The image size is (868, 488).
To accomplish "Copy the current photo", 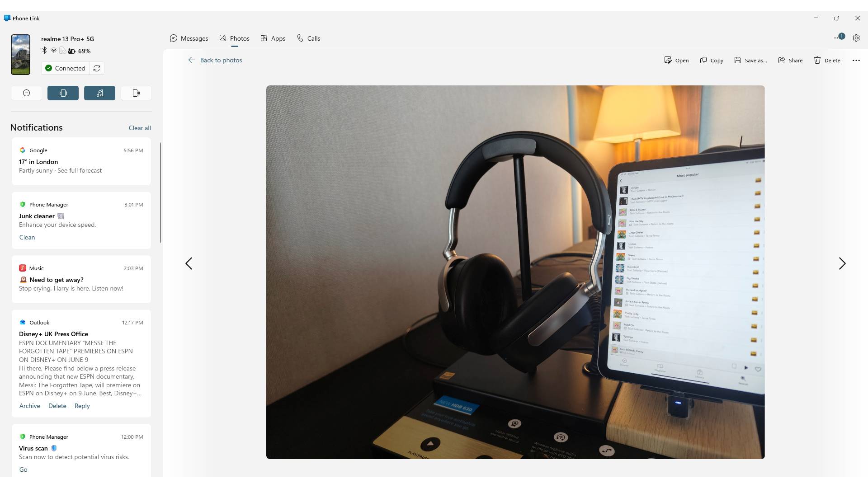I will pyautogui.click(x=712, y=60).
